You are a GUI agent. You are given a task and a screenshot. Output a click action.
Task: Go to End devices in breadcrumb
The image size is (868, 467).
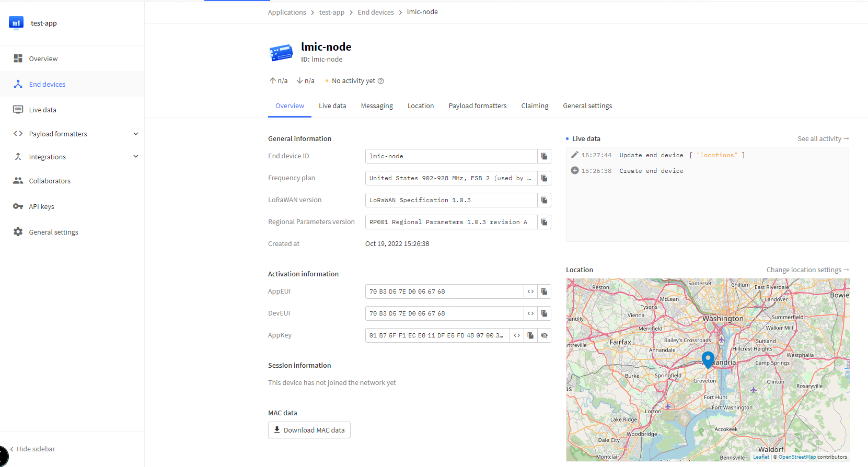[x=375, y=12]
